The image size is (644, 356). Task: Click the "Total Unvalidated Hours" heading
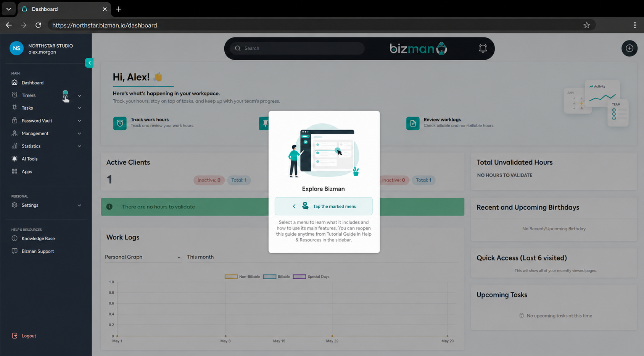click(x=514, y=162)
